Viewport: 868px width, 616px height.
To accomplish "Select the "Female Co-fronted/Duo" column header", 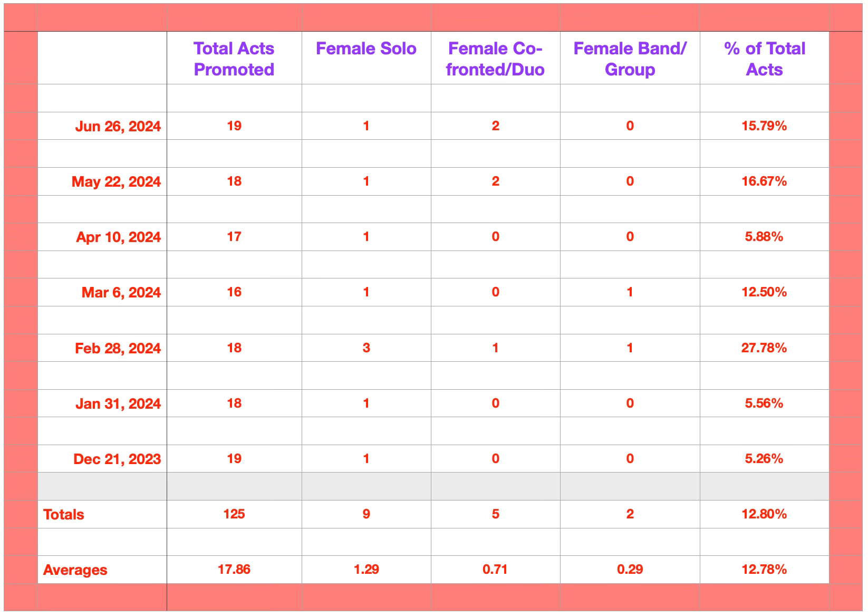I will [x=495, y=59].
